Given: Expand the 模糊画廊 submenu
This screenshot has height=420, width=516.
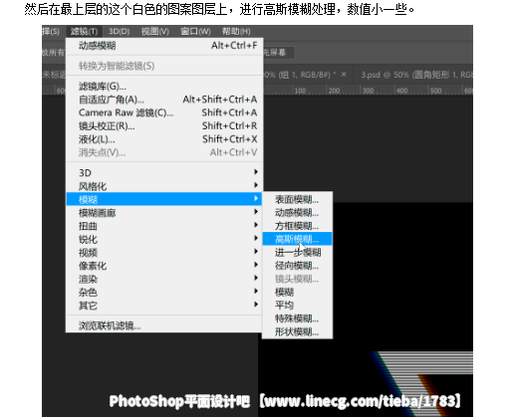Looking at the screenshot, I should (x=164, y=213).
